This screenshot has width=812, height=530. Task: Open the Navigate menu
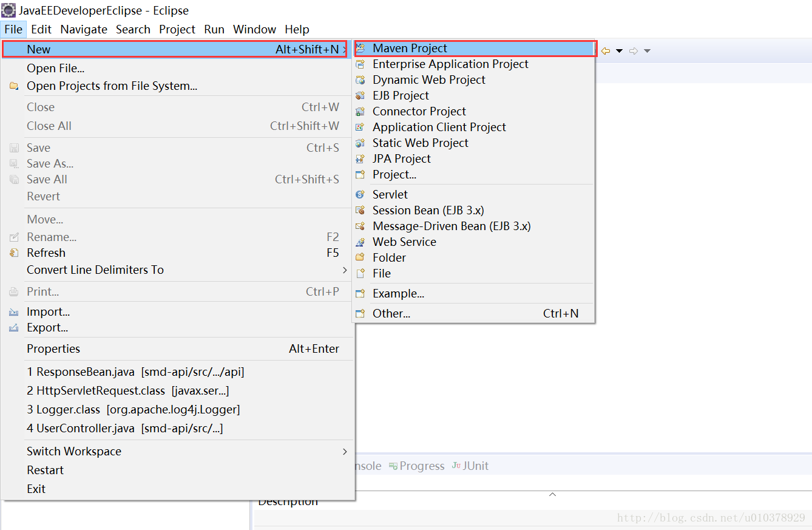click(84, 29)
